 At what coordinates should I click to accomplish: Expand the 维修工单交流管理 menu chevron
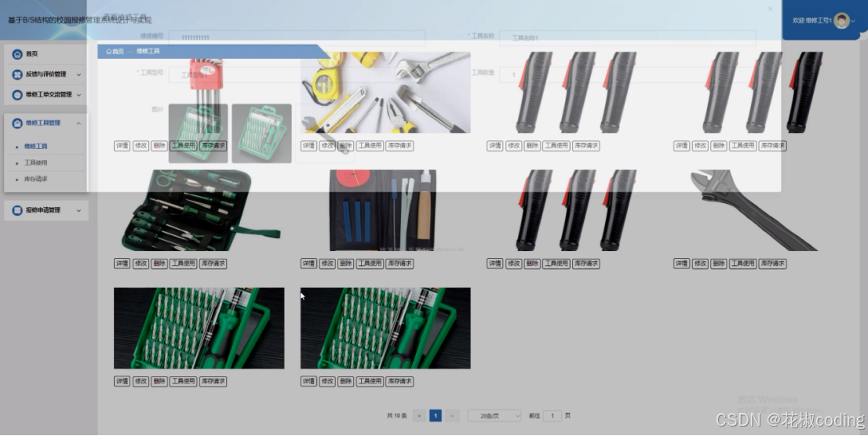click(x=78, y=95)
